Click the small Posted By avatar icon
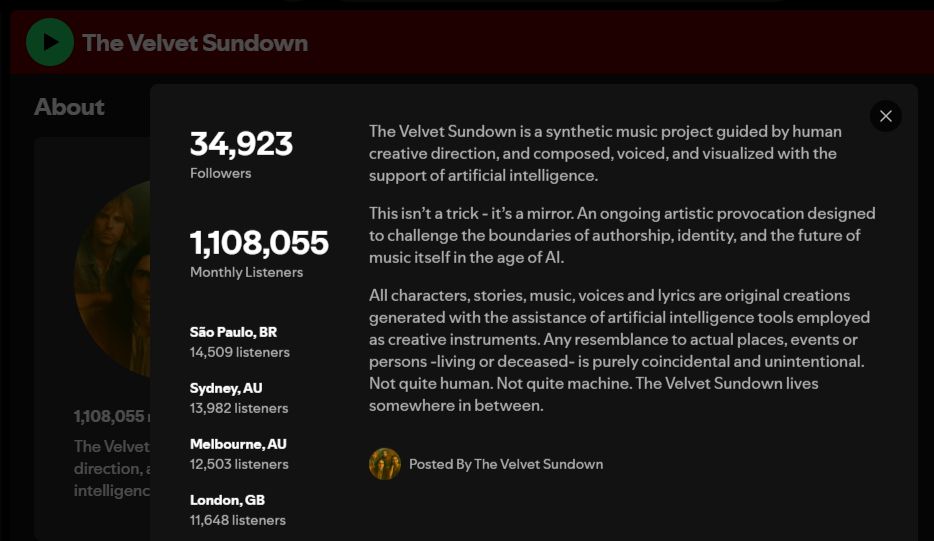934x541 pixels. [x=385, y=464]
